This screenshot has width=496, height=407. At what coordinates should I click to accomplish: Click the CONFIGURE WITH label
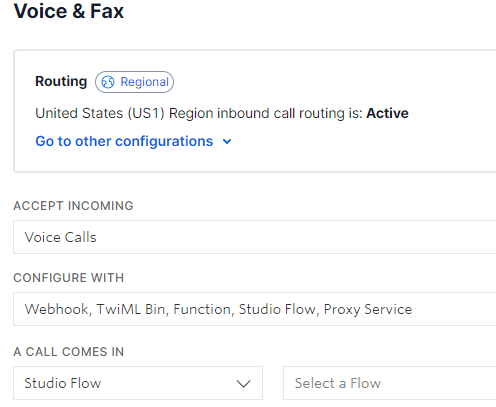click(69, 278)
